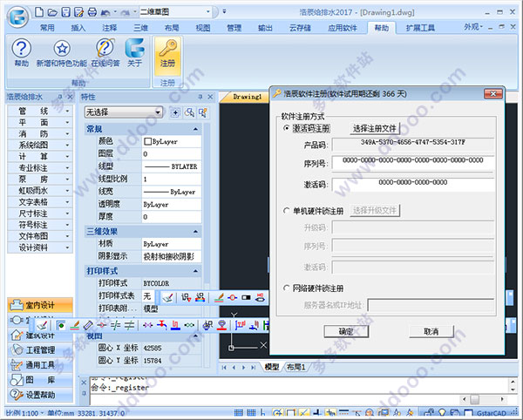
Task: Select 单机硬件锁注册 radio button
Action: point(286,211)
